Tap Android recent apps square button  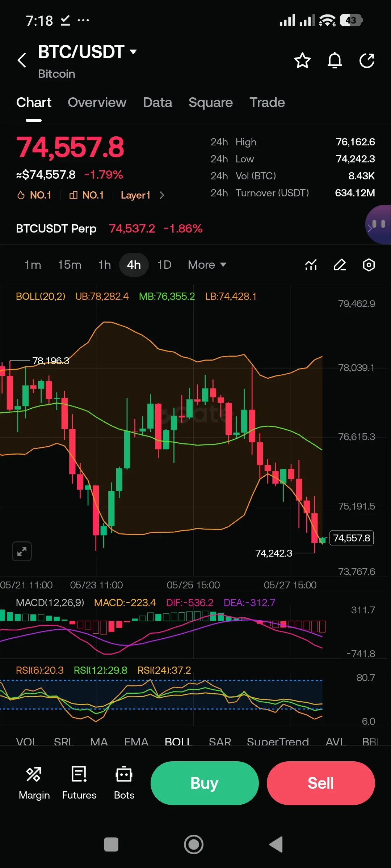[111, 844]
